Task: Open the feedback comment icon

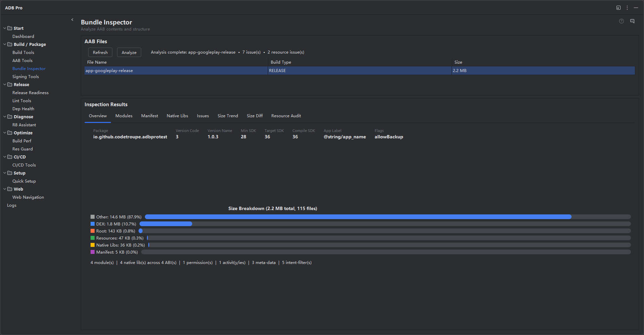Action: tap(632, 21)
